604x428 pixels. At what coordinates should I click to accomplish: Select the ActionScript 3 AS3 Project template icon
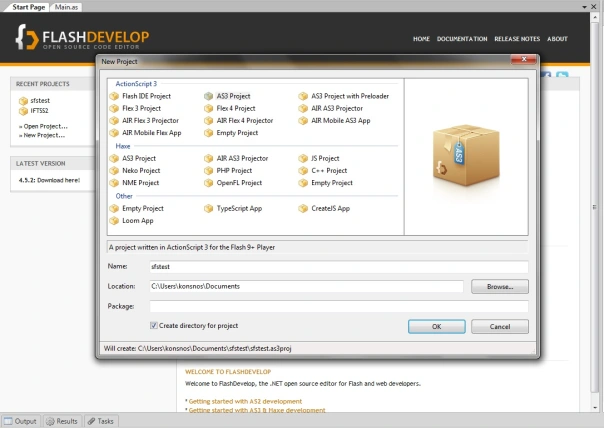(x=208, y=96)
